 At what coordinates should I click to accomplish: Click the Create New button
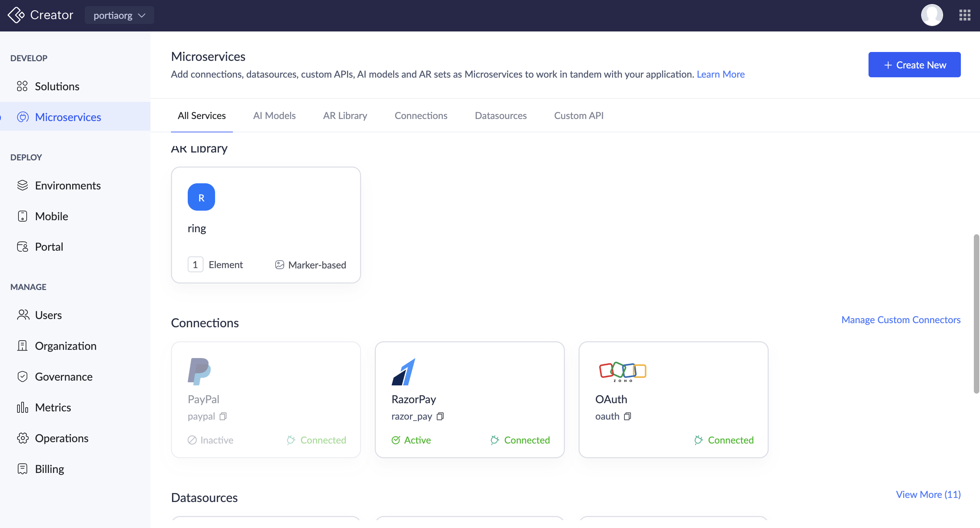[x=914, y=65]
